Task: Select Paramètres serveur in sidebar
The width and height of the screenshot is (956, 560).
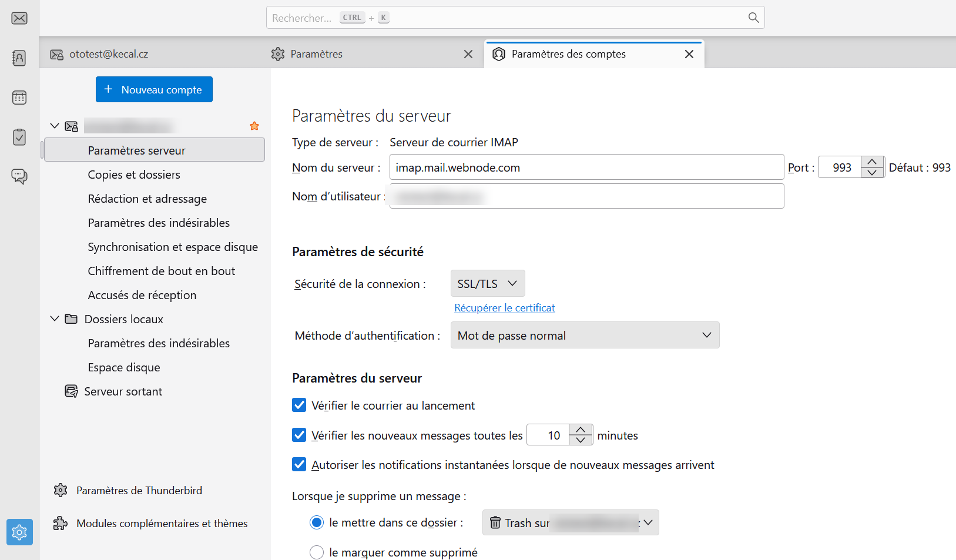Action: coord(155,150)
